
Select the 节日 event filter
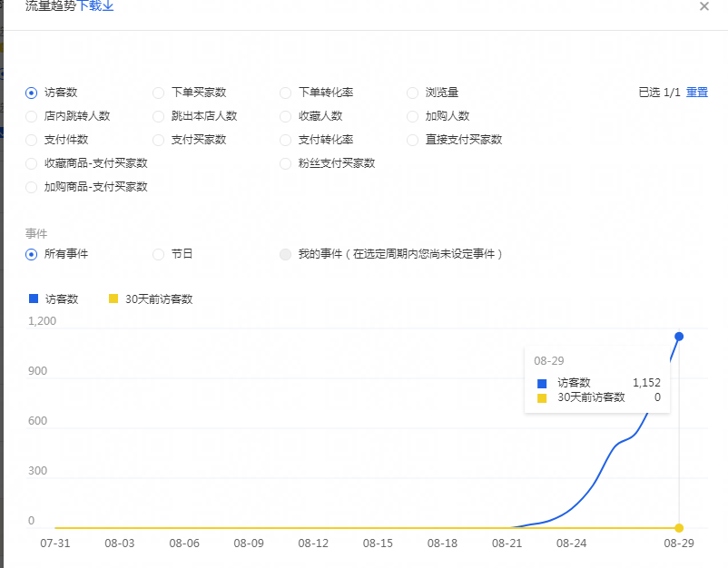(159, 254)
